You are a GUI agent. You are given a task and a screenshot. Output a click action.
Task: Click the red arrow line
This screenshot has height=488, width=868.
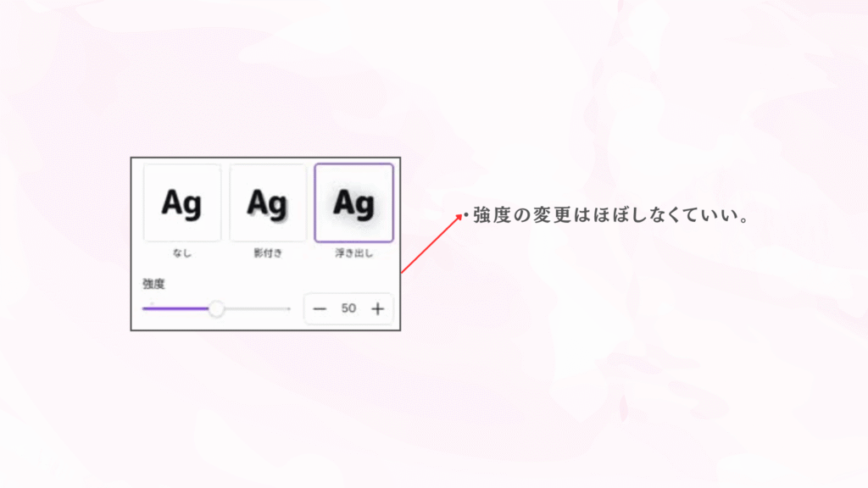point(429,246)
